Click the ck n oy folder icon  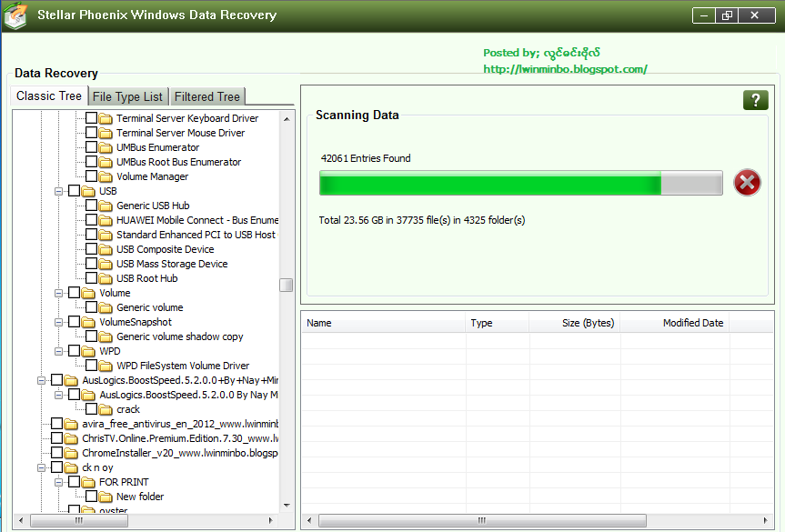[71, 467]
